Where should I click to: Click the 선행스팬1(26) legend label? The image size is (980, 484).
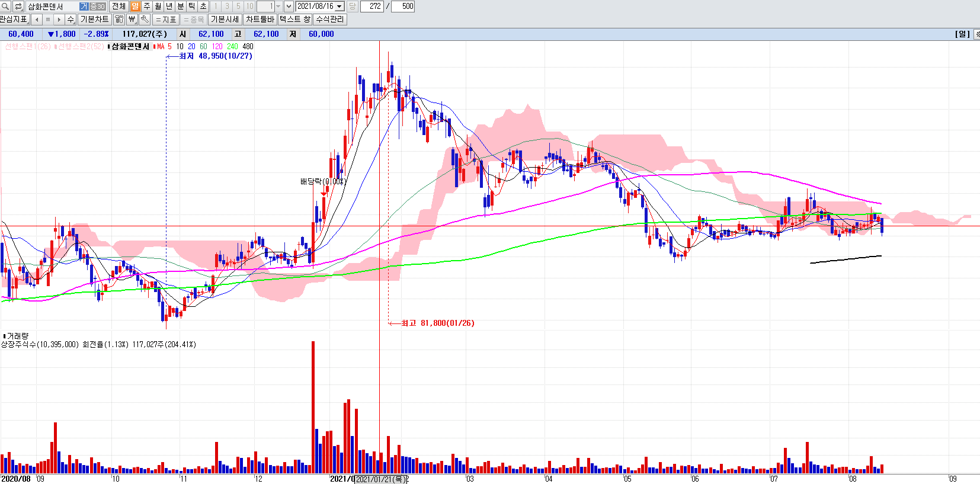pos(27,46)
